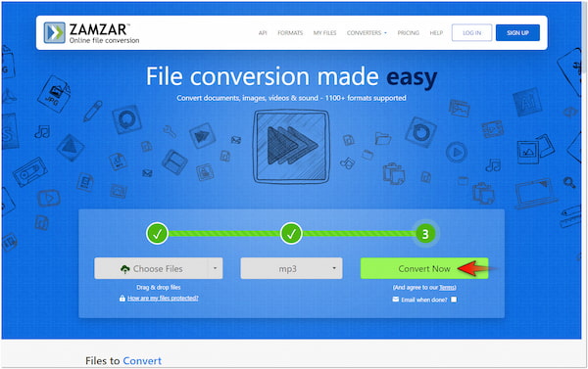Enable the Email when done checkbox
The image size is (588, 369).
[454, 300]
